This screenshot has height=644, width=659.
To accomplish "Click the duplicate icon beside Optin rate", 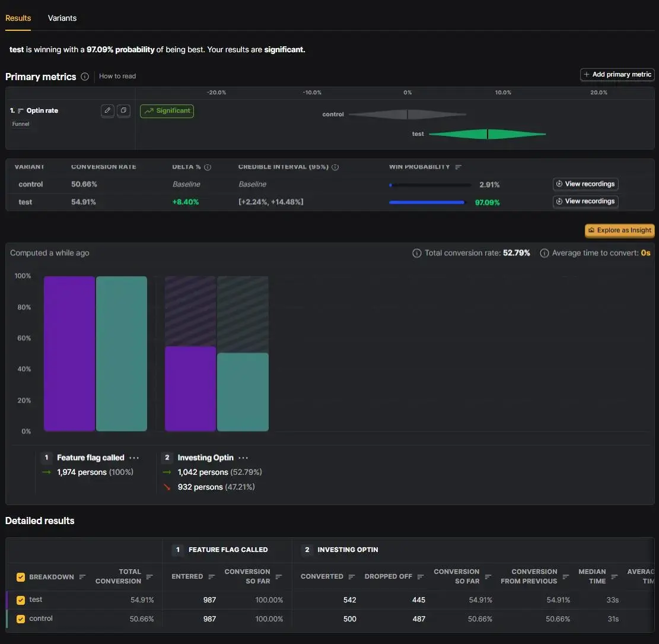I will 123,110.
